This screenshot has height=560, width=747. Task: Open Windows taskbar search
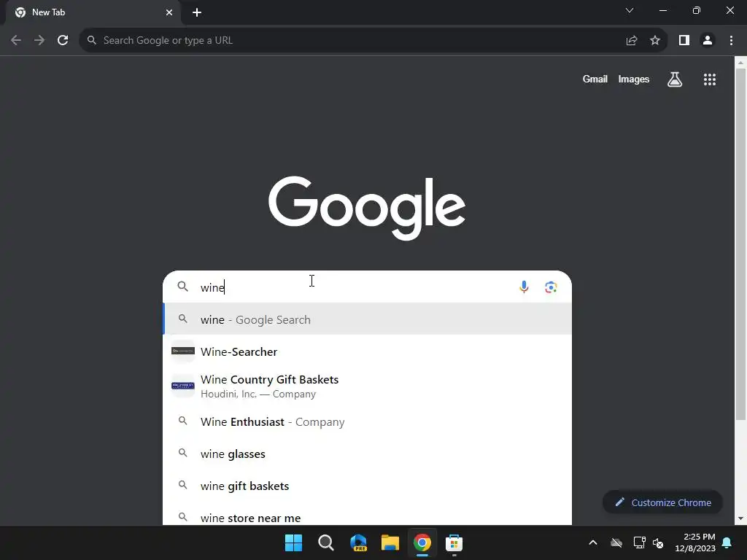coord(326,542)
